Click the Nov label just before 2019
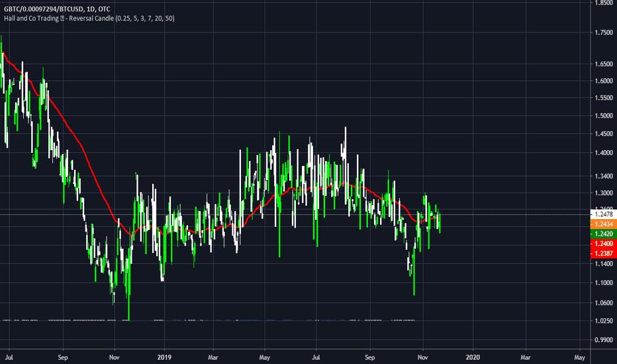The width and height of the screenshot is (617, 364). pyautogui.click(x=114, y=357)
